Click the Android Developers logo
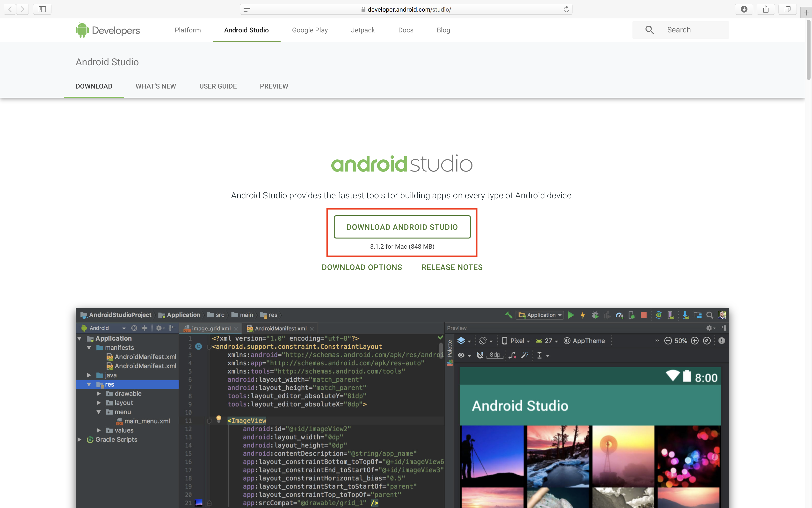Screen dimensions: 812x508 pyautogui.click(x=108, y=30)
